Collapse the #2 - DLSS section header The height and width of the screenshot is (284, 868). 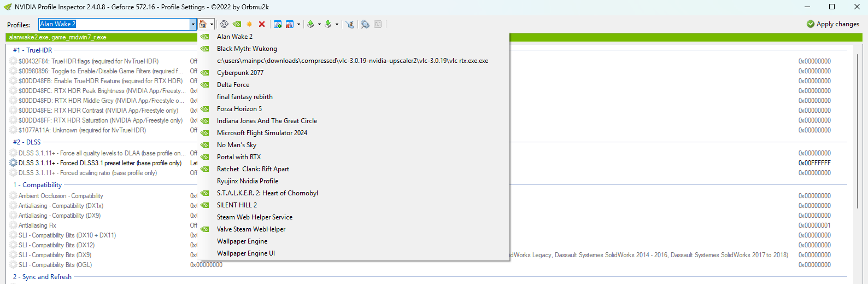27,142
